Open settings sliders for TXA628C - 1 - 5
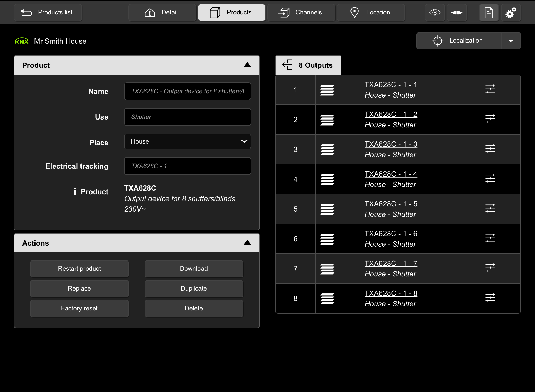Viewport: 535px width, 392px height. pyautogui.click(x=490, y=208)
